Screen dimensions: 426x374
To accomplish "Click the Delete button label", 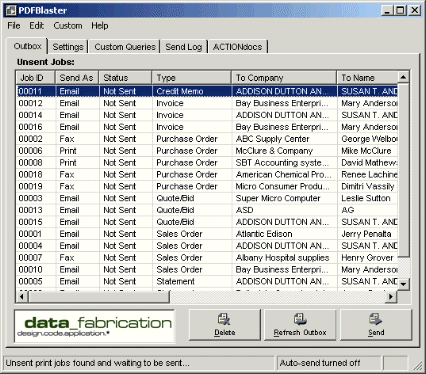I will (225, 332).
